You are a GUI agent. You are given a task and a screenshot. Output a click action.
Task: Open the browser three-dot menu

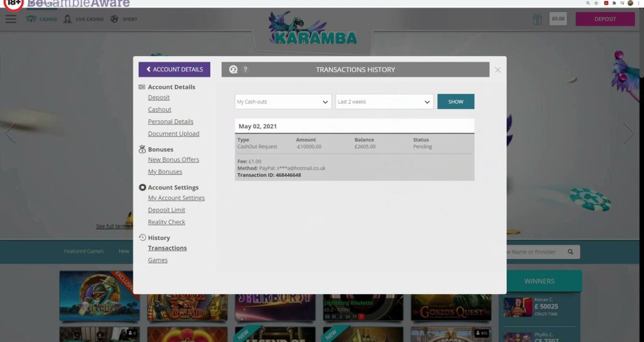click(x=639, y=3)
